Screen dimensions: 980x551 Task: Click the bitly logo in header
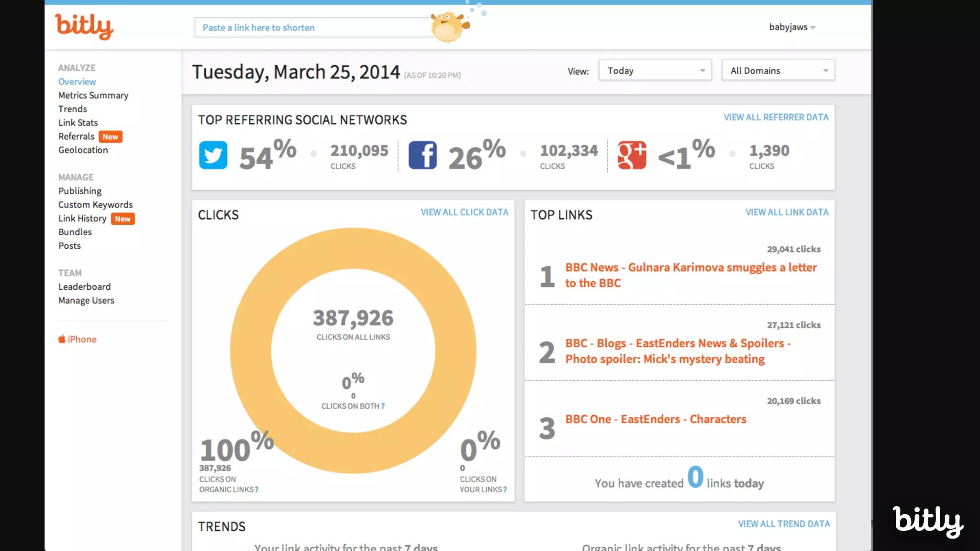pyautogui.click(x=84, y=26)
